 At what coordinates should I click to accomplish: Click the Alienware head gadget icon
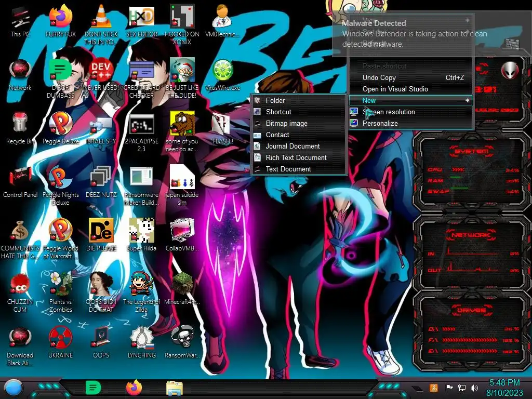pos(510,71)
